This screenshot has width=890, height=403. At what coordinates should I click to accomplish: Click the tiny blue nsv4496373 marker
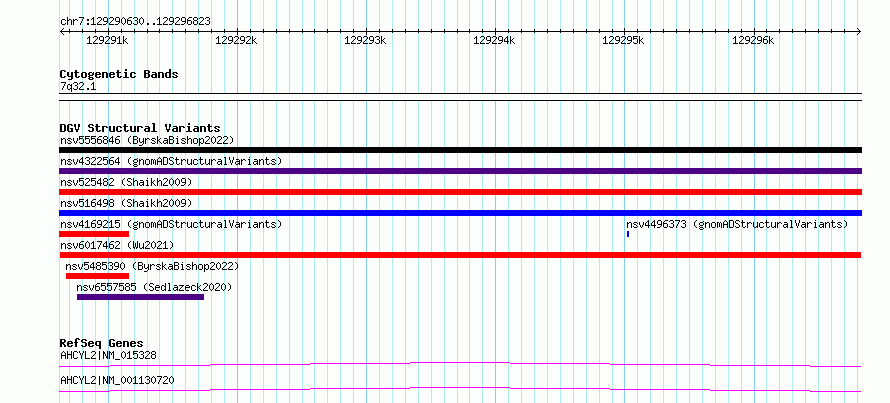(628, 234)
